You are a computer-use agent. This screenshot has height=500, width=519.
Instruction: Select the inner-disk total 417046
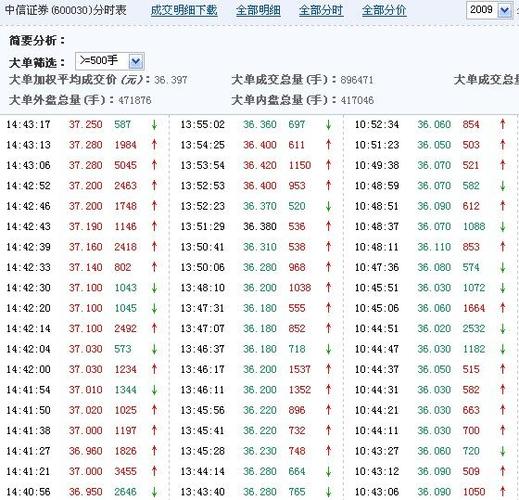[357, 100]
